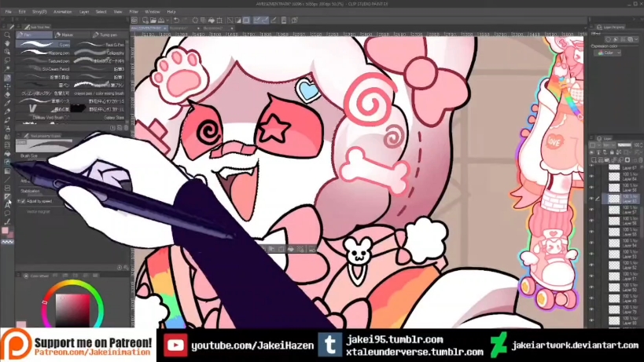Image resolution: width=644 pixels, height=362 pixels.
Task: Choose the Mapping pen brush
Action: pyautogui.click(x=43, y=53)
